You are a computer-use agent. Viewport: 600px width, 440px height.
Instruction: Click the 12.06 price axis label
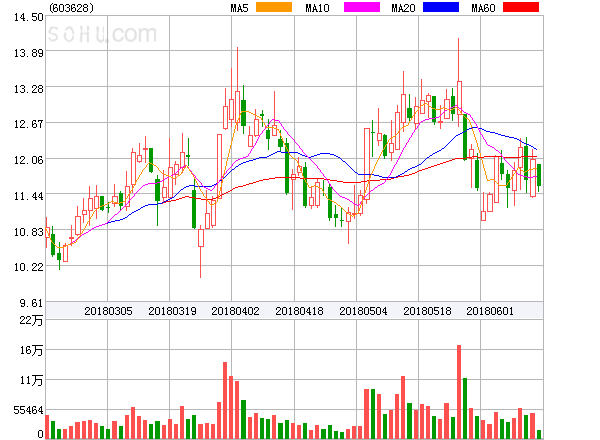point(29,160)
